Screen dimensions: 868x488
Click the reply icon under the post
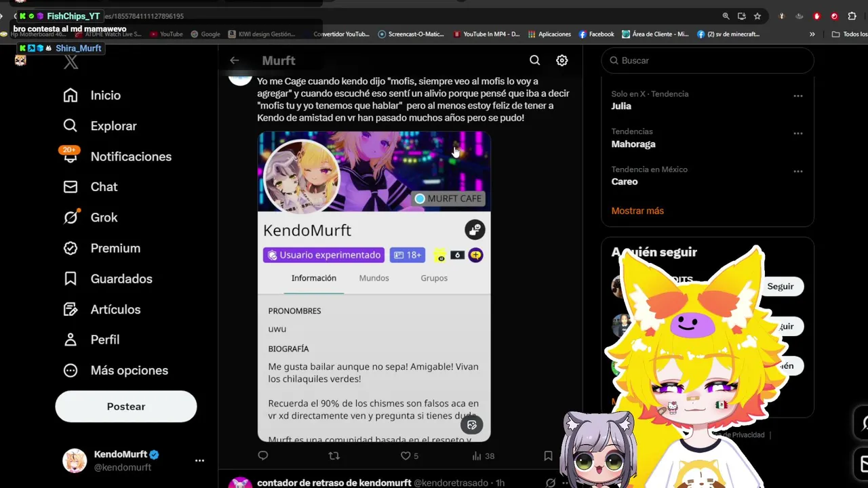(x=263, y=456)
